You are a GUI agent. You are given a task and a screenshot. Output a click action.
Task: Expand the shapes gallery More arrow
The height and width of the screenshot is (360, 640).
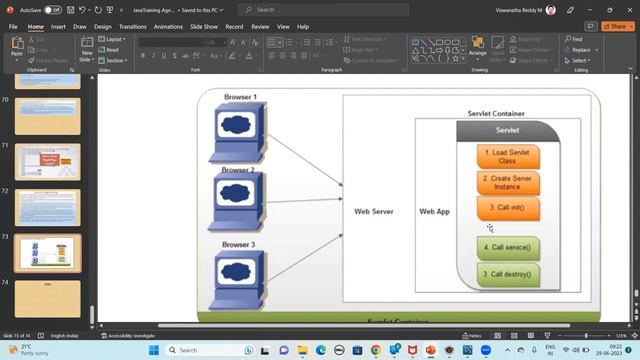pyautogui.click(x=463, y=59)
